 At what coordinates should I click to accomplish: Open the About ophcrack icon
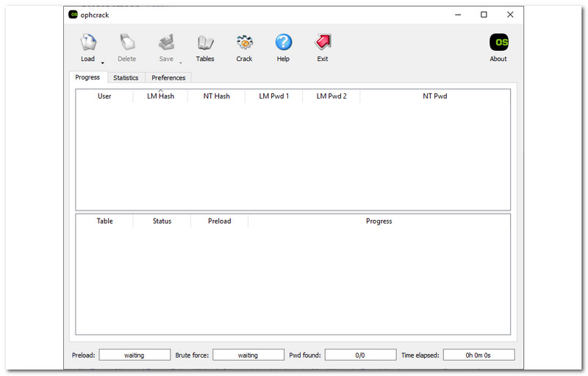click(x=499, y=43)
